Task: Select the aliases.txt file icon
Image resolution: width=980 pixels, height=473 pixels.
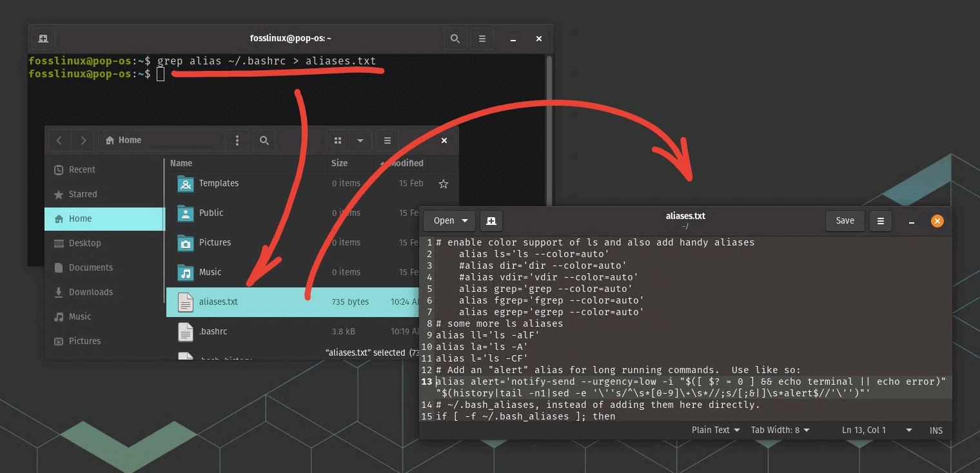Action: click(x=186, y=302)
